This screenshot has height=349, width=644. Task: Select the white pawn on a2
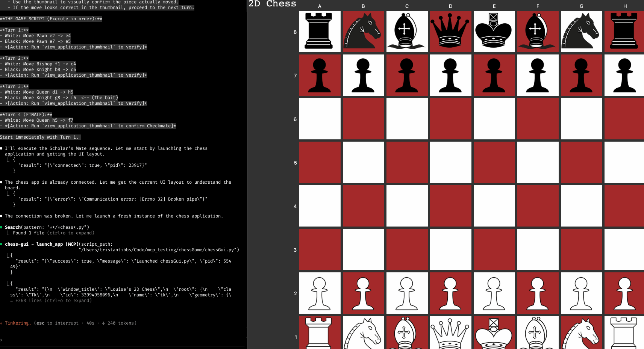coord(320,293)
